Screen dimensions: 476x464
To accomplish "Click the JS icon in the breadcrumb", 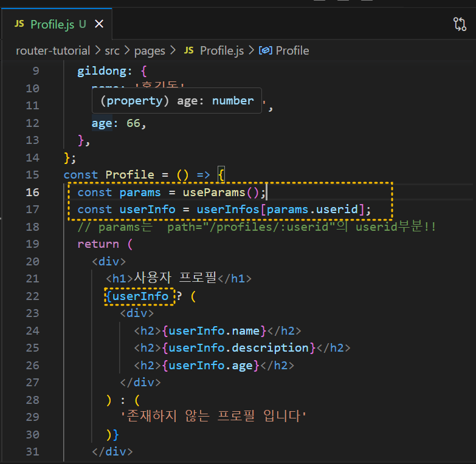I will tap(188, 50).
